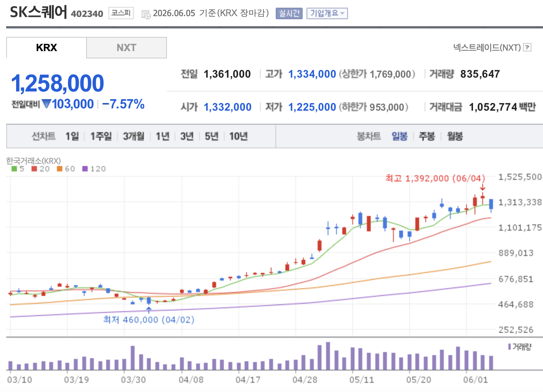543x392 pixels.
Task: Click the stock code 402340
Action: pyautogui.click(x=87, y=14)
